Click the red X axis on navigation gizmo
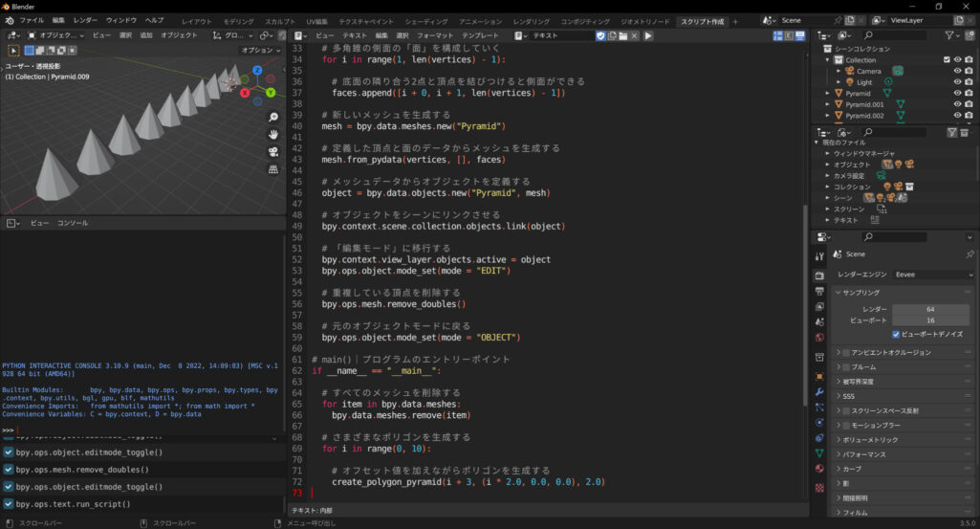 [245, 93]
